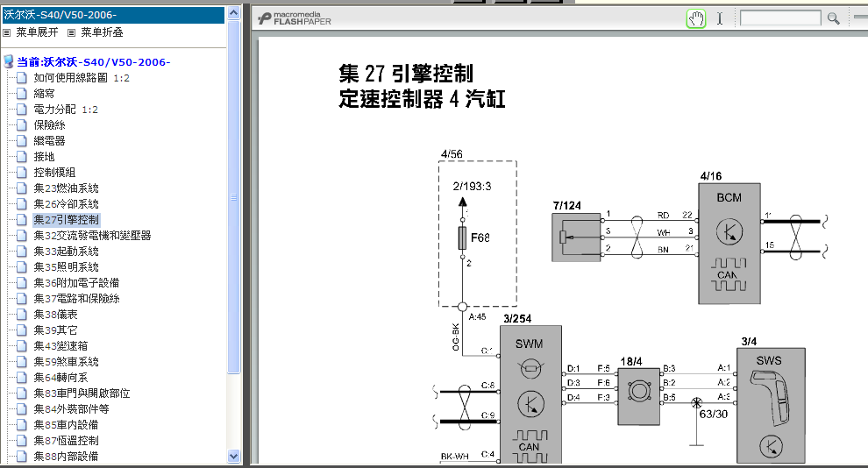The width and height of the screenshot is (868, 468).
Task: Click the page icon beside 縮寫
Action: pyautogui.click(x=22, y=94)
